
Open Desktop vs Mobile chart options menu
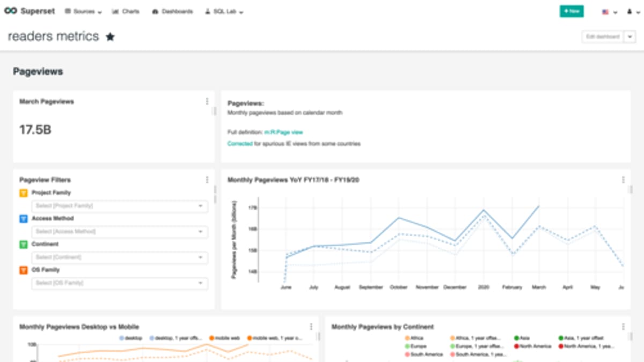[x=311, y=327]
